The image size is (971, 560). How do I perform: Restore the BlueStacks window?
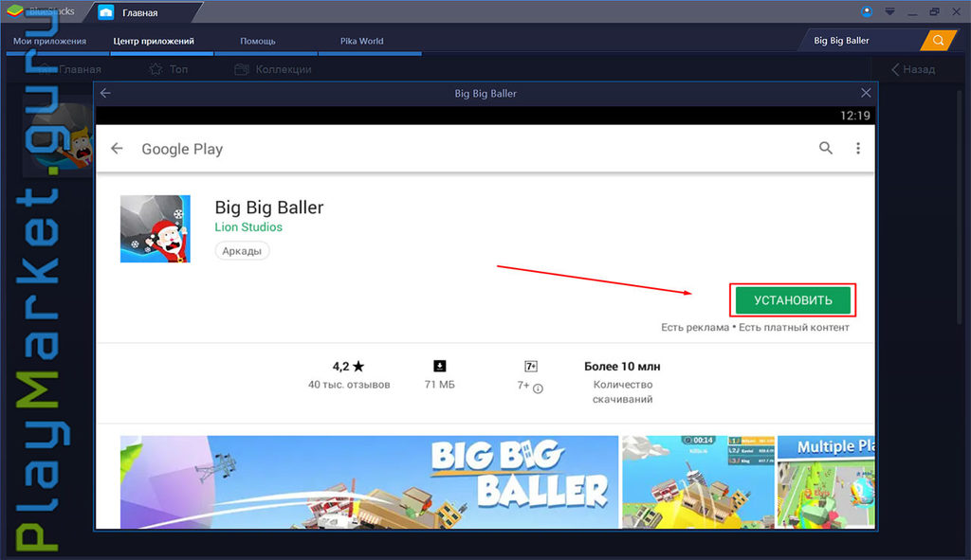pos(934,11)
